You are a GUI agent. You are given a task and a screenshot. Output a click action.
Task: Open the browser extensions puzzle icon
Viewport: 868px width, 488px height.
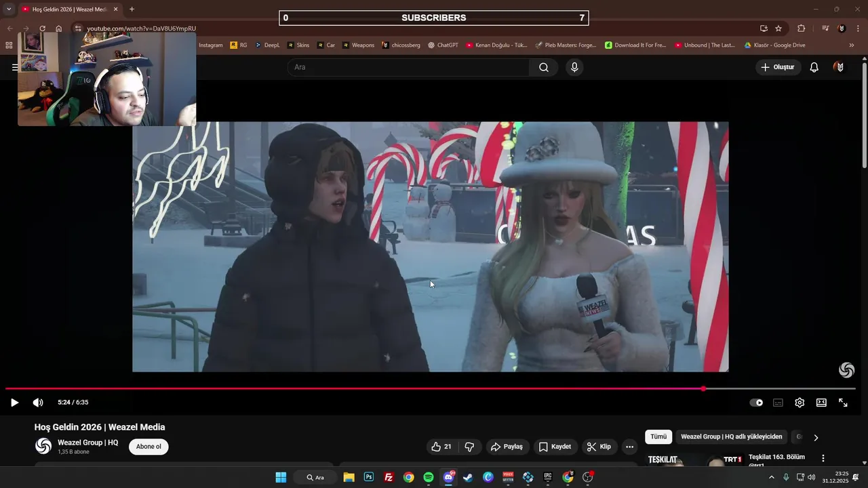[x=802, y=28]
